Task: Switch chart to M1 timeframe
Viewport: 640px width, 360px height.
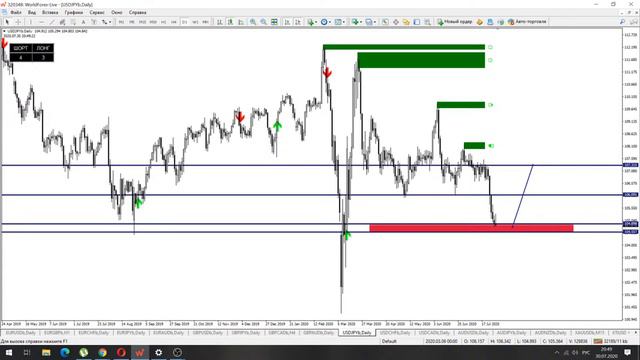Action: (121, 22)
